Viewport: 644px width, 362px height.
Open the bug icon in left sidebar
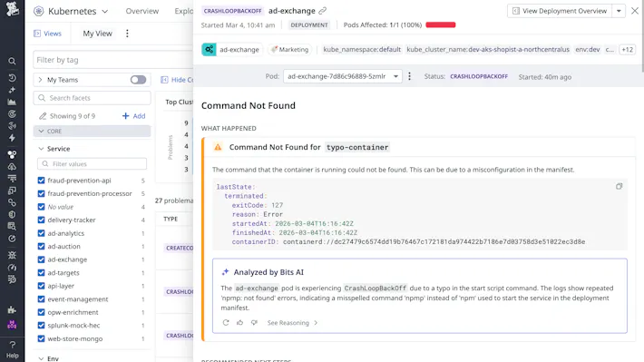click(12, 255)
